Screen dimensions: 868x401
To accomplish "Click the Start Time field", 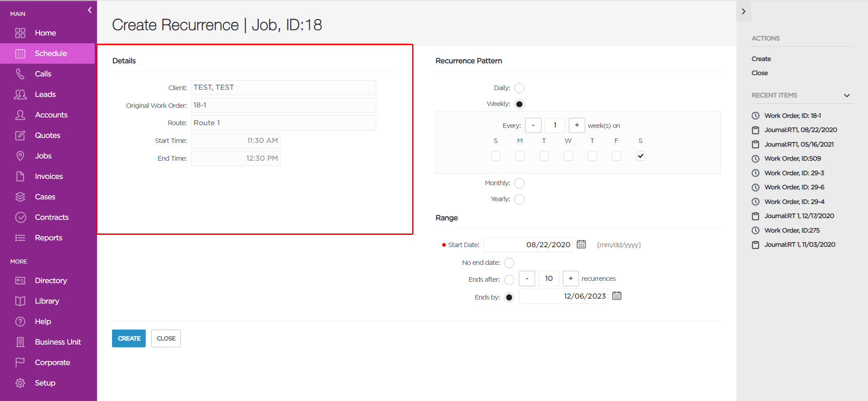I will 236,141.
